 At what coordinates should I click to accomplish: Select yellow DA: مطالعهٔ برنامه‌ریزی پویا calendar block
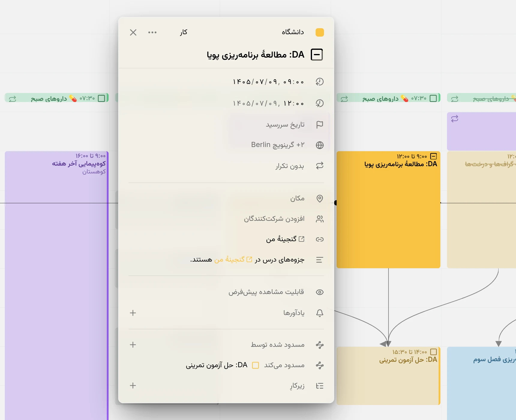(388, 210)
